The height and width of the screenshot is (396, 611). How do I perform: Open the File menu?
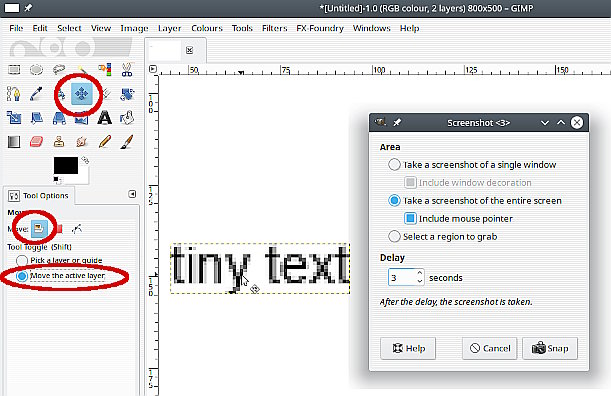[16, 28]
